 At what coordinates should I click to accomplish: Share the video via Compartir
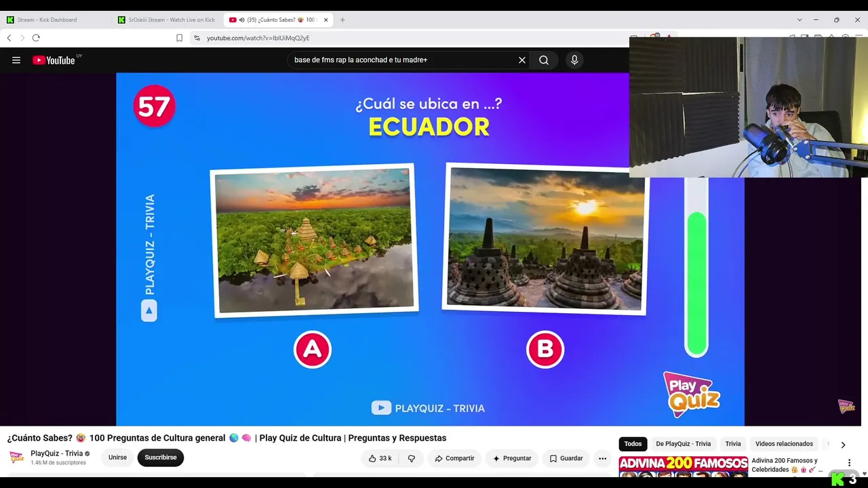[454, 458]
